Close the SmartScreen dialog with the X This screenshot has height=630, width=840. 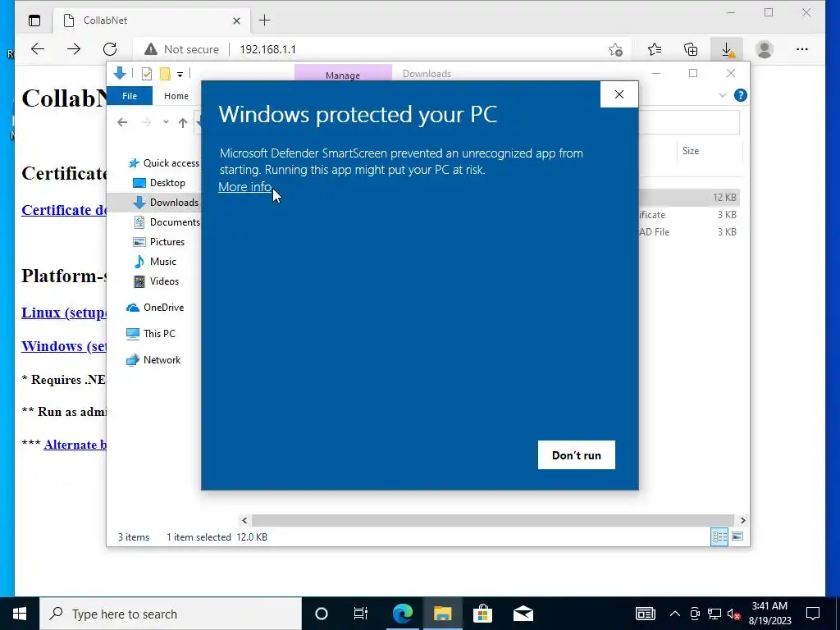[x=619, y=94]
